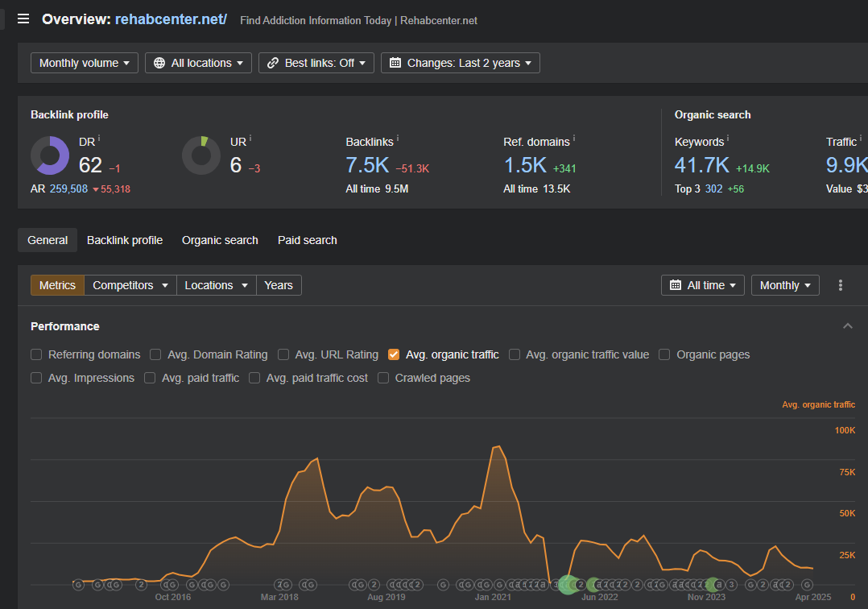Click the Ref. domains 1.5K value
The image size is (868, 609).
coord(525,165)
